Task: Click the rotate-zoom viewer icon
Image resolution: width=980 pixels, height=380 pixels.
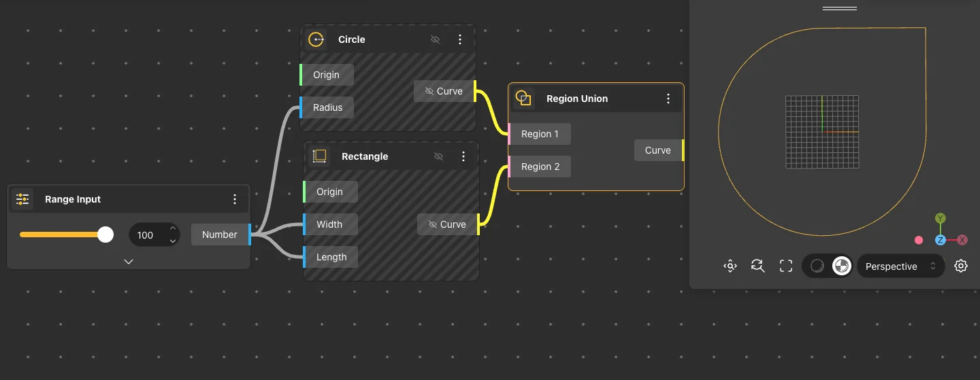Action: click(757, 266)
